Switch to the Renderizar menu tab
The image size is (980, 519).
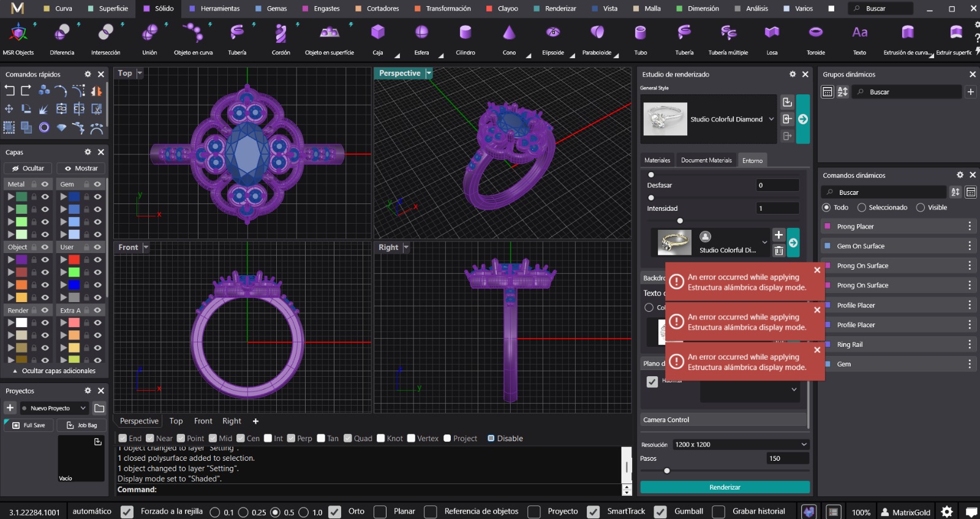(x=555, y=9)
